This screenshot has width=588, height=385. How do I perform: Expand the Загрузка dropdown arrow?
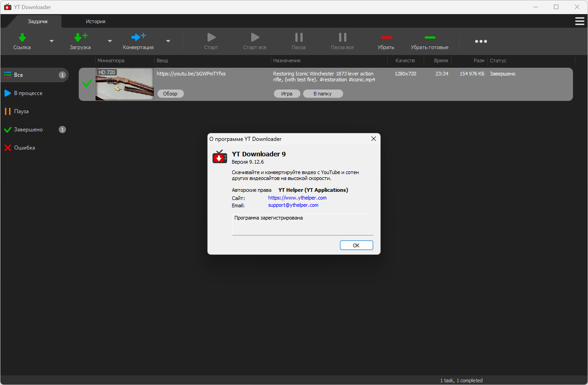click(110, 41)
